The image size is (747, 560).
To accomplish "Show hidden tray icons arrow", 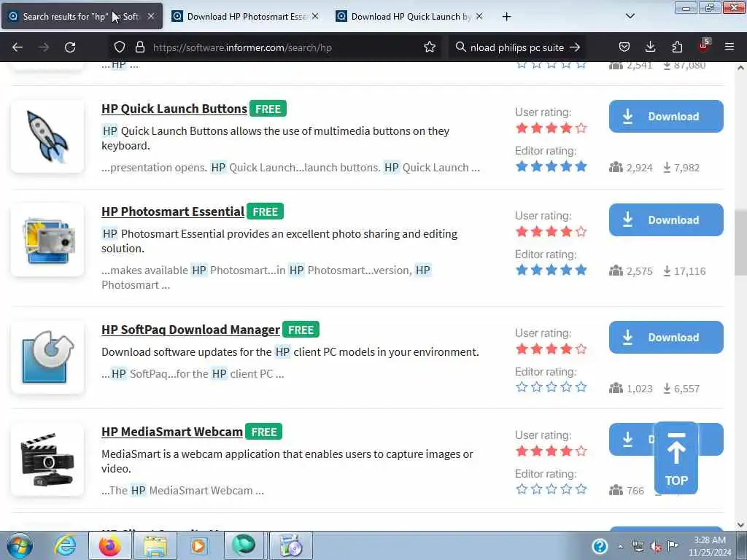I will [620, 546].
